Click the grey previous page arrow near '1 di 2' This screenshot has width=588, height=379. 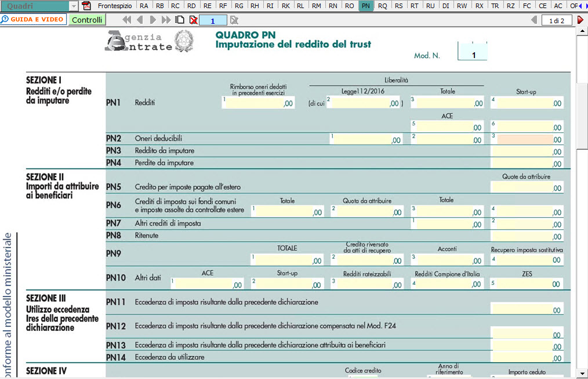click(x=535, y=20)
